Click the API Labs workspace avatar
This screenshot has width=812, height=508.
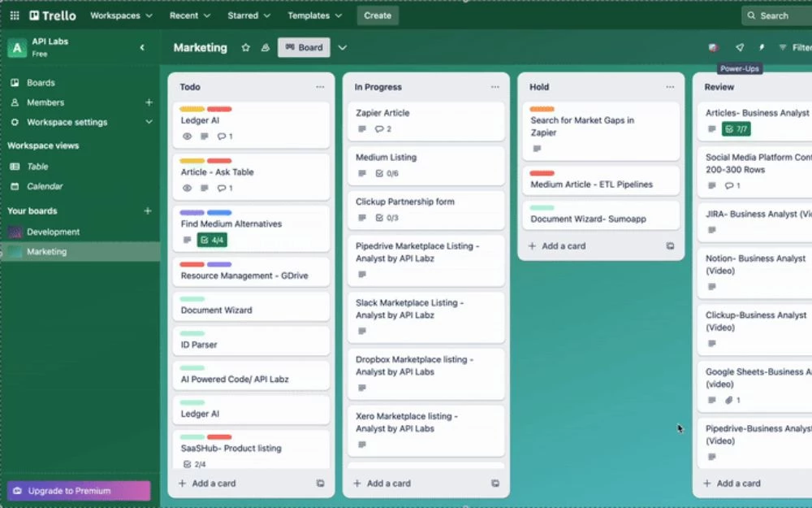17,48
